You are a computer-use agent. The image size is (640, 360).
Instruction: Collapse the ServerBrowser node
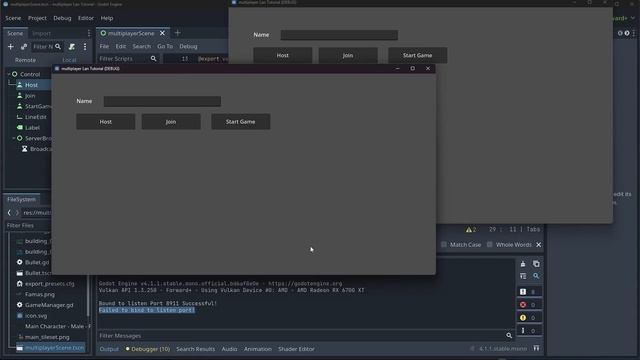[x=13, y=138]
